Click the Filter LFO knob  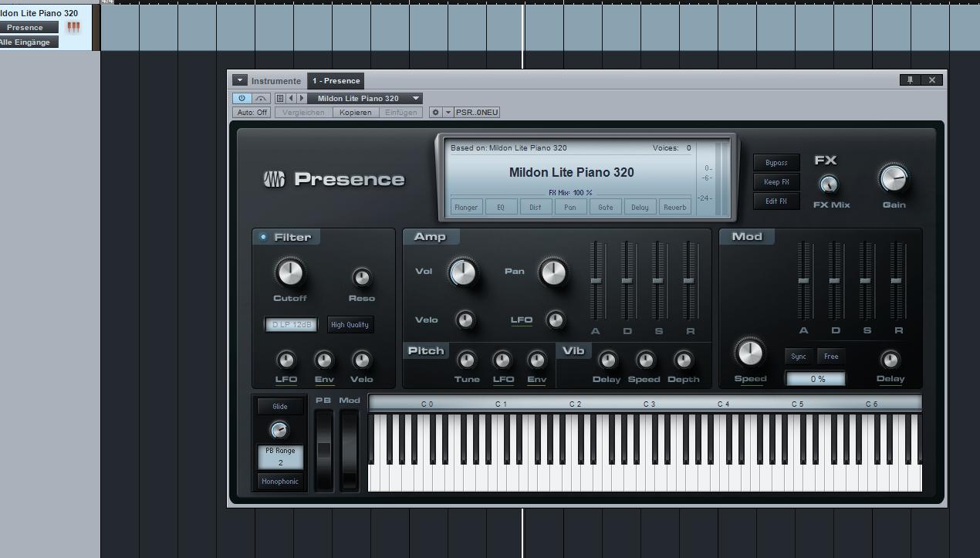click(286, 360)
